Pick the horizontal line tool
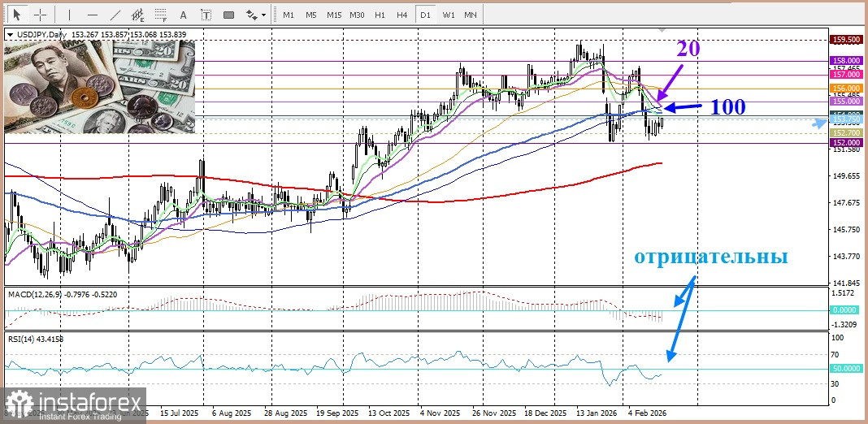868x424 pixels. [92, 15]
